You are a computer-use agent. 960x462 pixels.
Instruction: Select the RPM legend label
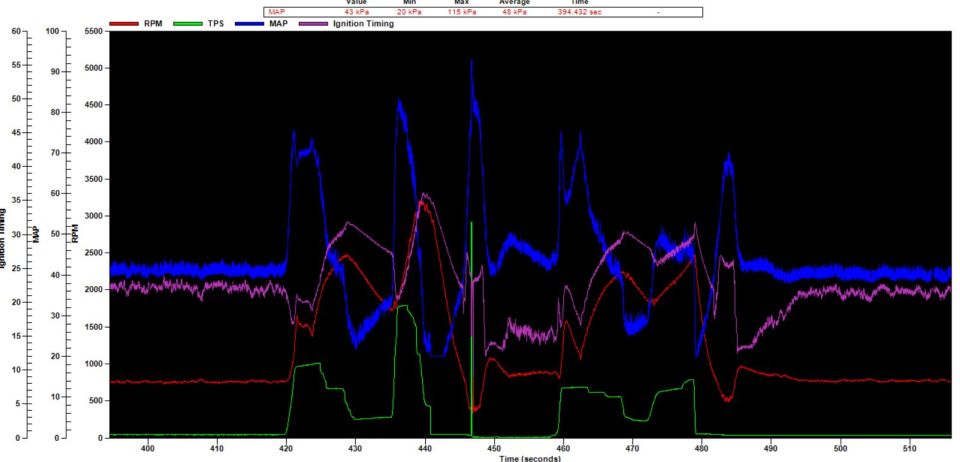click(153, 24)
